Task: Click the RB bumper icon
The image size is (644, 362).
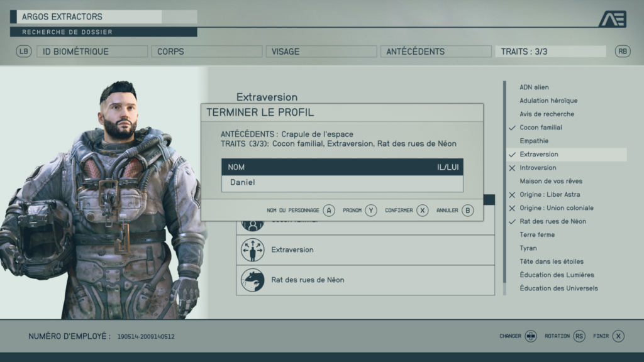Action: point(623,52)
